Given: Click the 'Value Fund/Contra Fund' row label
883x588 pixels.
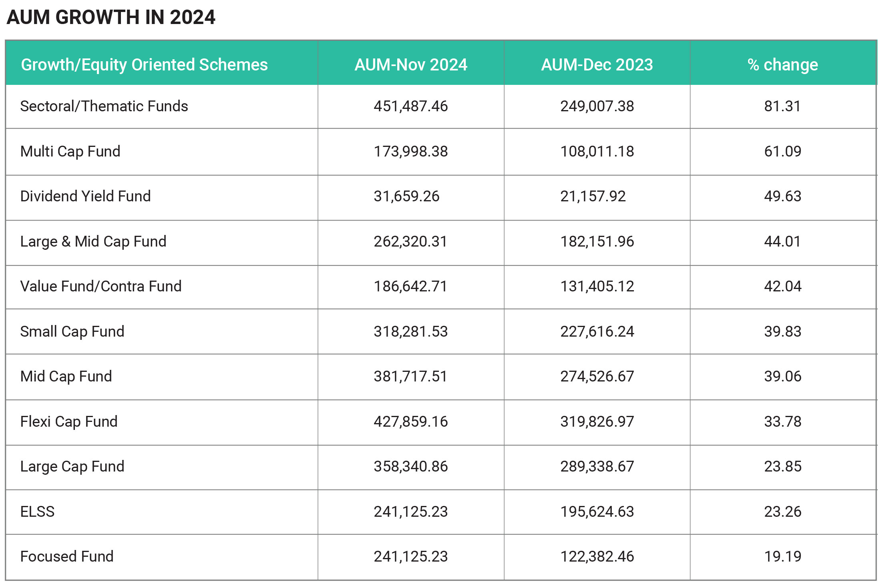Looking at the screenshot, I should pos(101,286).
